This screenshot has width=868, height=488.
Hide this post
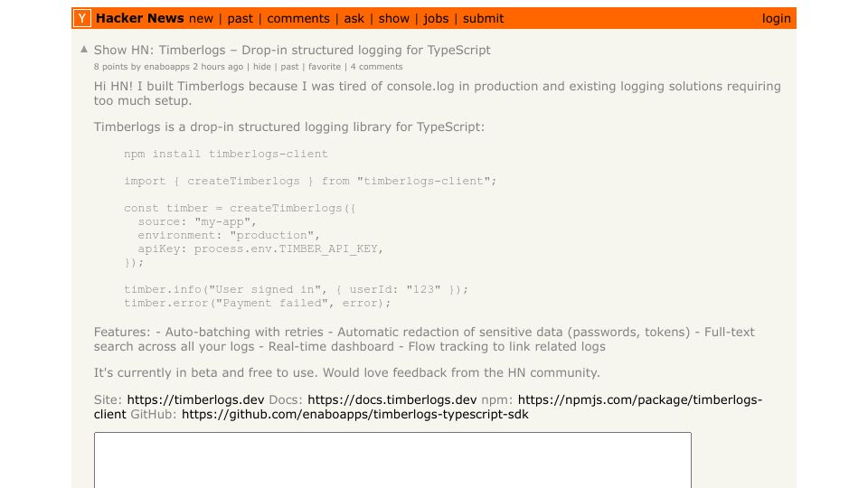(x=262, y=66)
